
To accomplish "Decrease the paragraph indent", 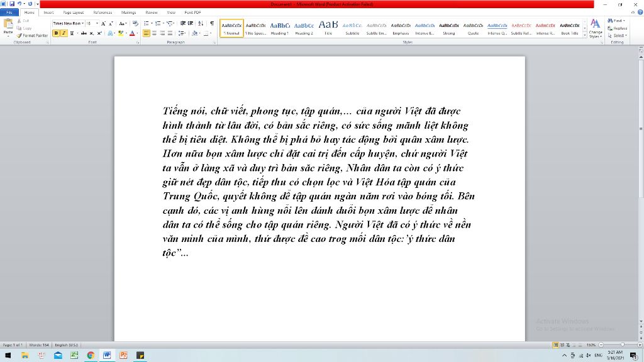I will pos(183,23).
